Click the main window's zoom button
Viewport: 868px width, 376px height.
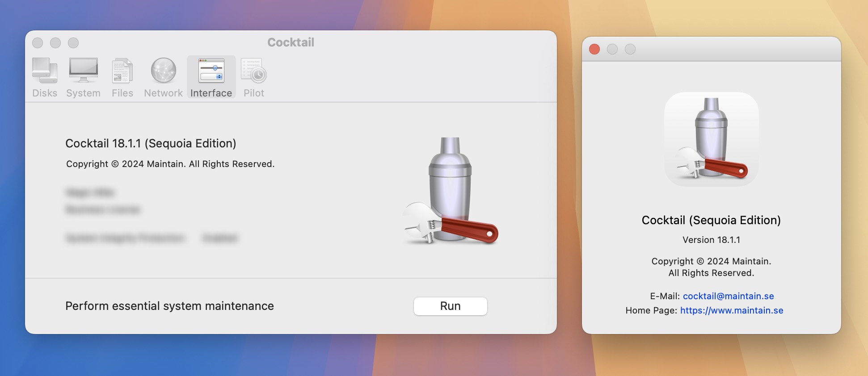73,43
